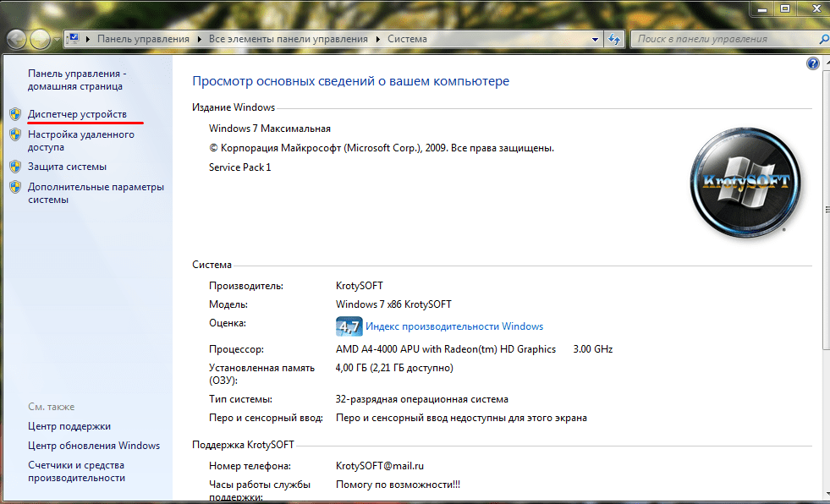The width and height of the screenshot is (830, 504).
Task: Click the KrotySOFT manufacturer value
Action: coord(359,286)
